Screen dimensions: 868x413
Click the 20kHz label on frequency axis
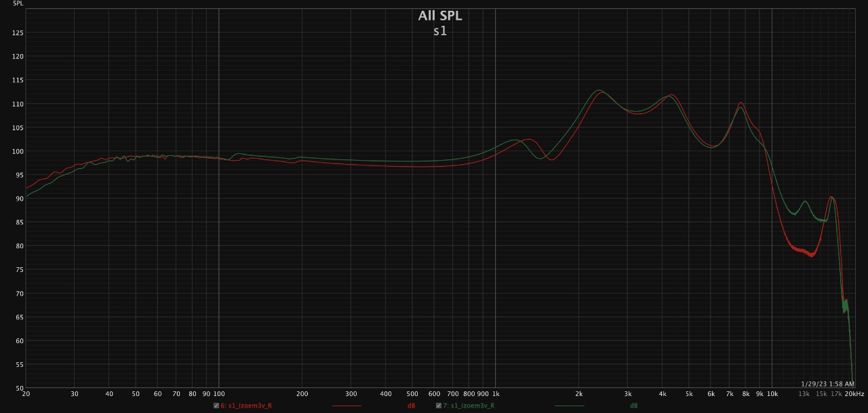tap(854, 394)
